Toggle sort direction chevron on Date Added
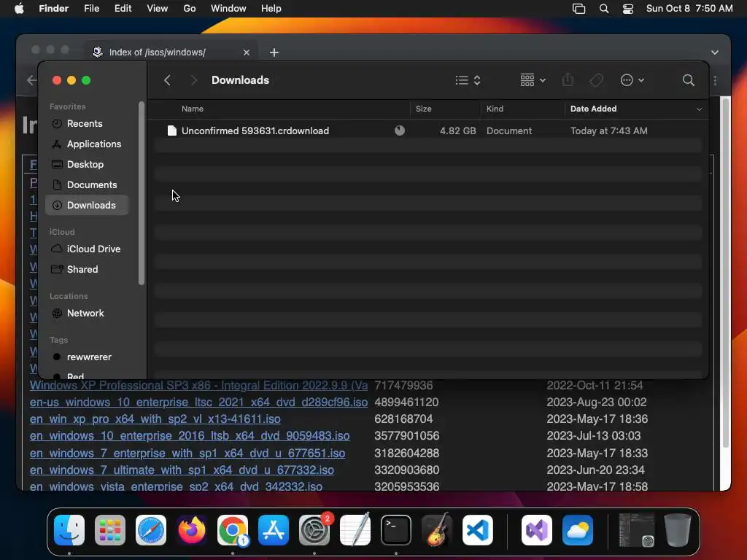The height and width of the screenshot is (560, 747). (x=699, y=109)
